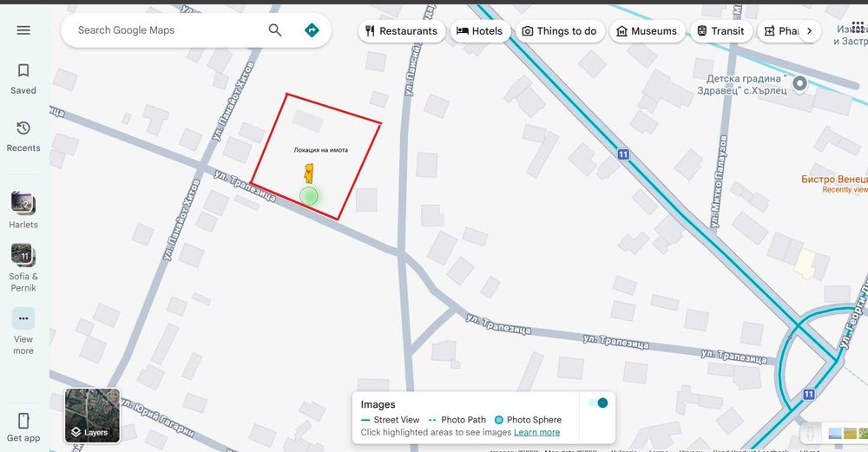Image resolution: width=868 pixels, height=452 pixels.
Task: Click the Saved label in sidebar
Action: [x=23, y=90]
